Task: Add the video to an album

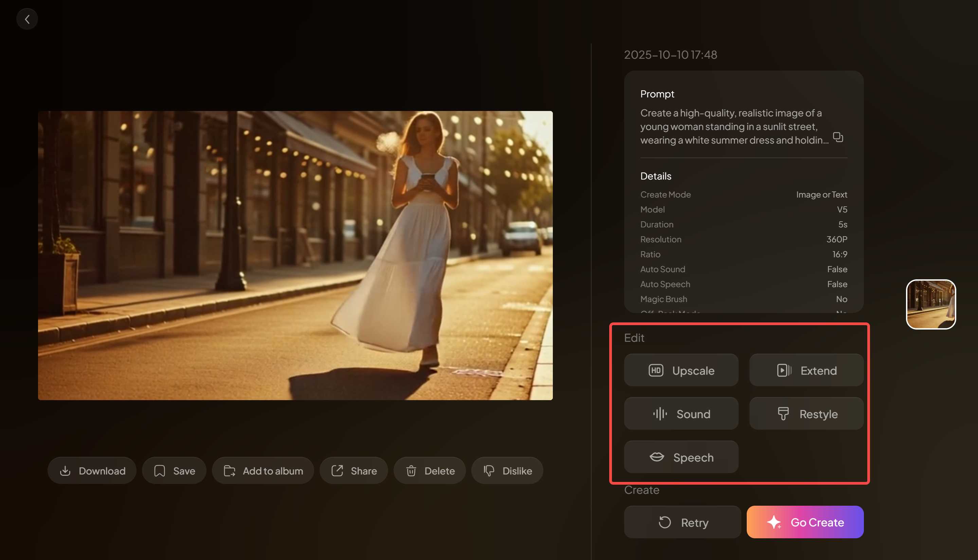Action: point(263,470)
